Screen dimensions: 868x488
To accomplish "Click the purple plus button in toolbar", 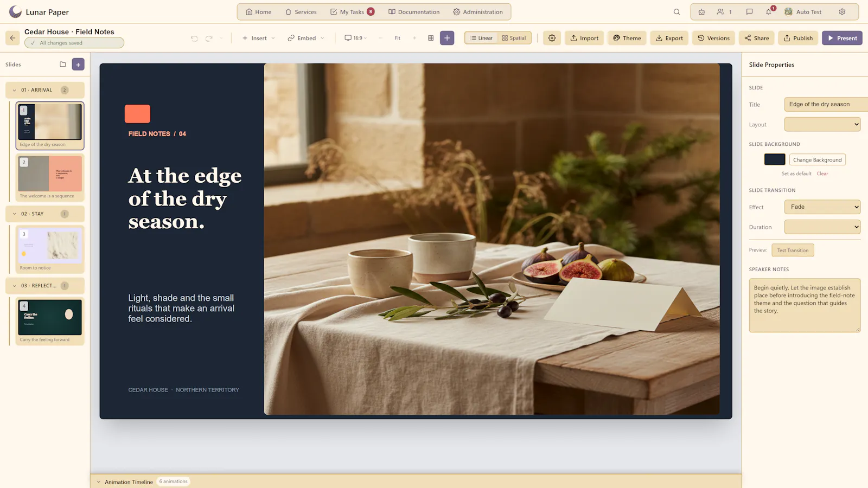I will 447,38.
